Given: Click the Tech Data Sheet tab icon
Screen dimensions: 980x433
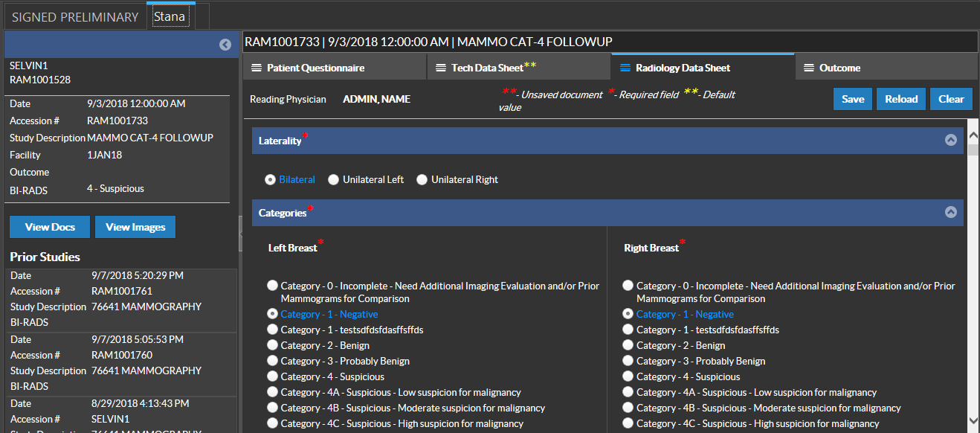Looking at the screenshot, I should tap(441, 68).
